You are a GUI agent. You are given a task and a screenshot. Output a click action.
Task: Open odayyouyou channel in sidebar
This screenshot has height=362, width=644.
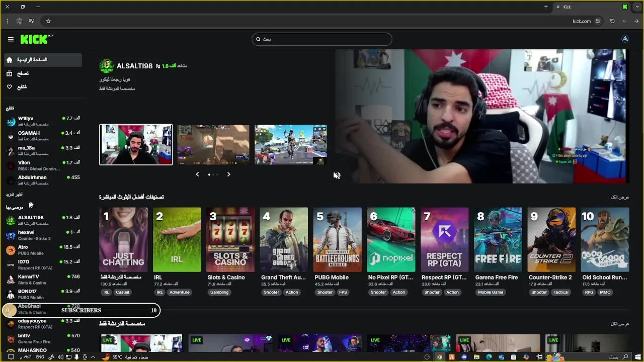[x=42, y=324]
